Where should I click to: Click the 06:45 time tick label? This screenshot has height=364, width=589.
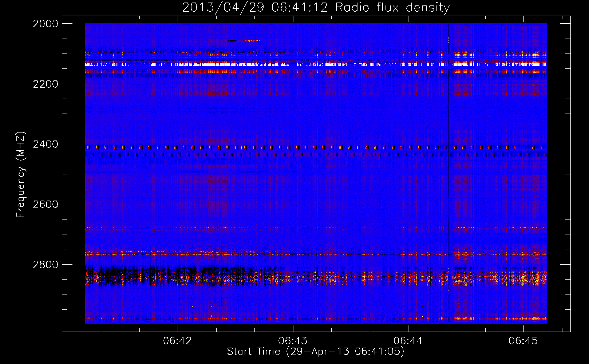click(x=523, y=341)
